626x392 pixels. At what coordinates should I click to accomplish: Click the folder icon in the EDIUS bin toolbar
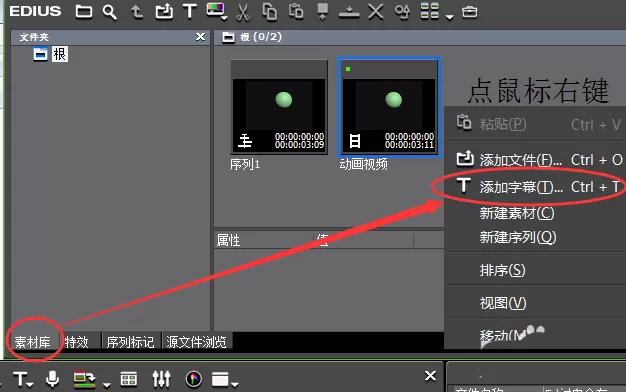pos(84,12)
